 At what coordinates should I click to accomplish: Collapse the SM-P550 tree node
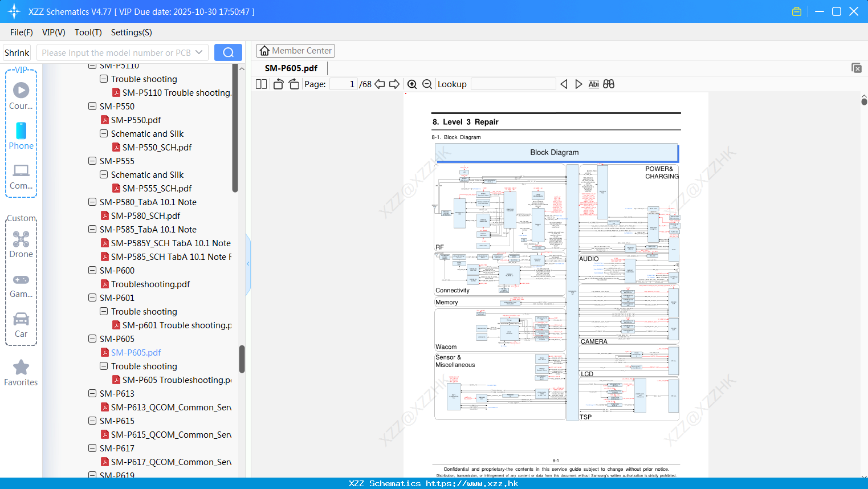point(92,106)
